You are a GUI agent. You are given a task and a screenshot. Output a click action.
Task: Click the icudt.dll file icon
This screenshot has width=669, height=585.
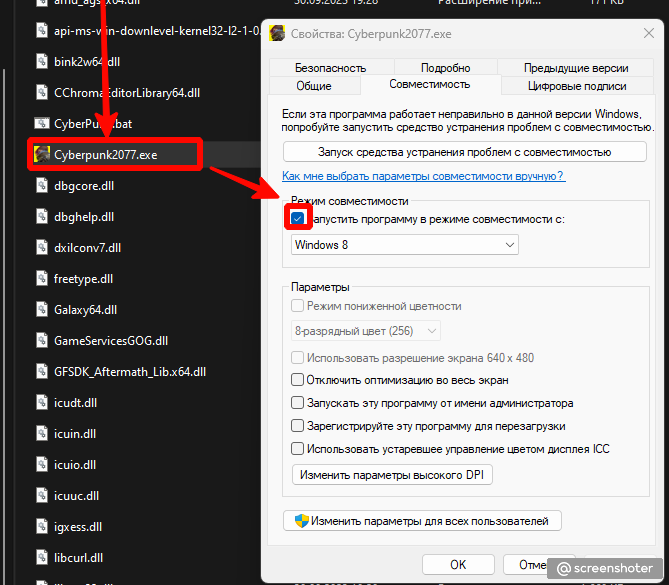pos(42,402)
